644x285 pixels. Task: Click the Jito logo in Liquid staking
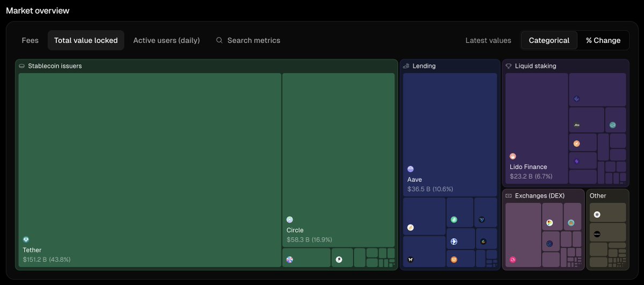coord(577,125)
